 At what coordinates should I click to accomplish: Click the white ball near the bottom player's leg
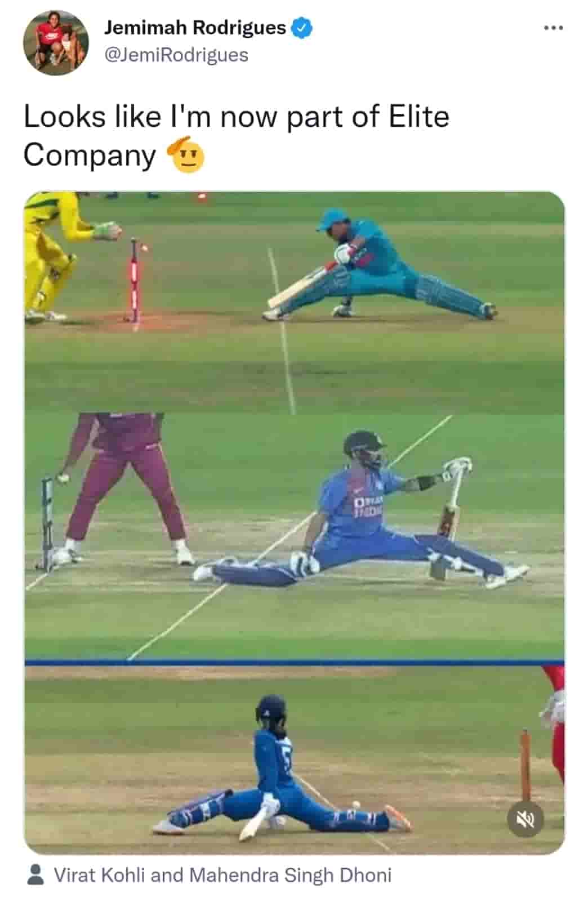click(355, 804)
